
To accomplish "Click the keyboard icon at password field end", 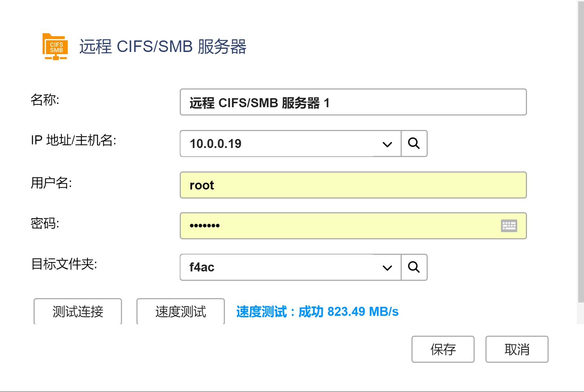I will click(x=509, y=226).
